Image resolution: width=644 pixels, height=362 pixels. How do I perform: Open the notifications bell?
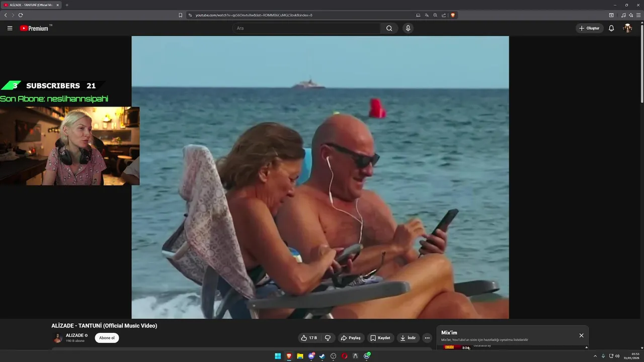click(611, 28)
